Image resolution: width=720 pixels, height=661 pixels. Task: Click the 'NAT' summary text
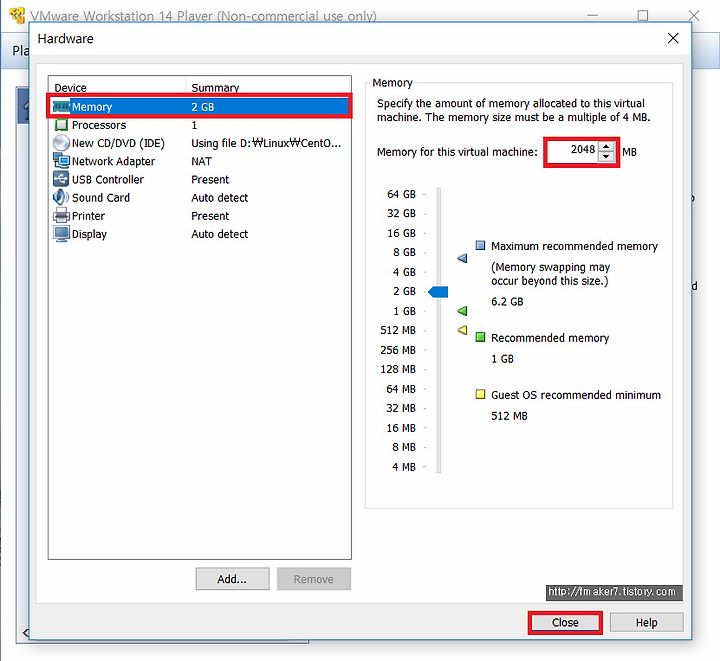coord(202,161)
